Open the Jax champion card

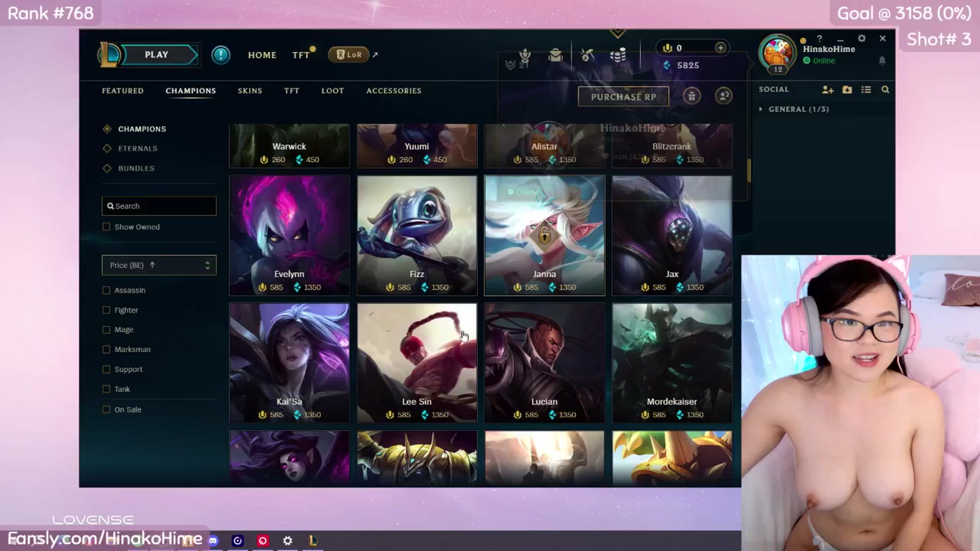click(672, 236)
